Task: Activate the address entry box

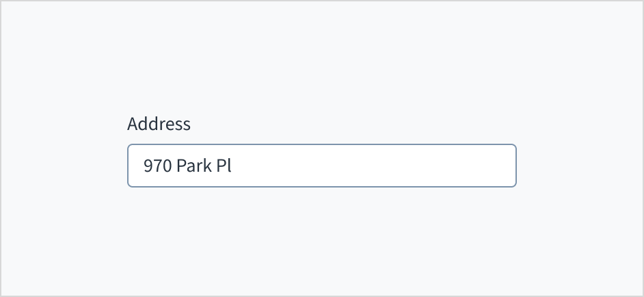Action: [x=321, y=166]
